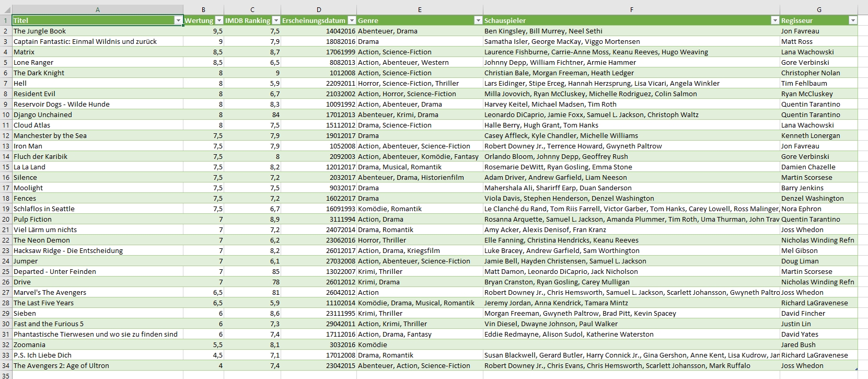This screenshot has width=868, height=379.
Task: Click the cell 'Cloud Atlas'
Action: pyautogui.click(x=98, y=125)
